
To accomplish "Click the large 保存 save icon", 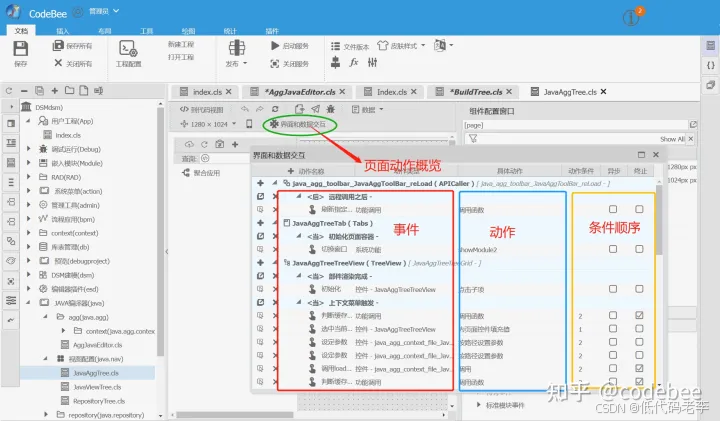I will pyautogui.click(x=20, y=48).
